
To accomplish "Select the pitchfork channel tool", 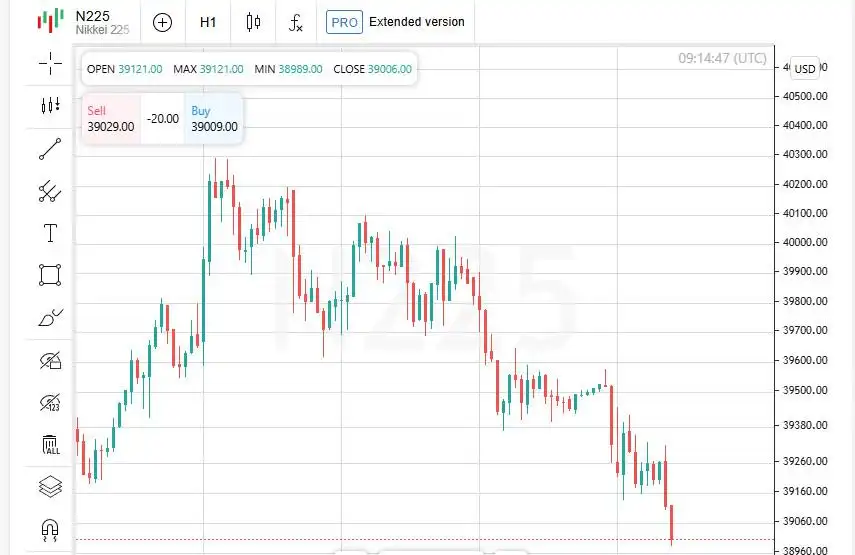I will 50,191.
